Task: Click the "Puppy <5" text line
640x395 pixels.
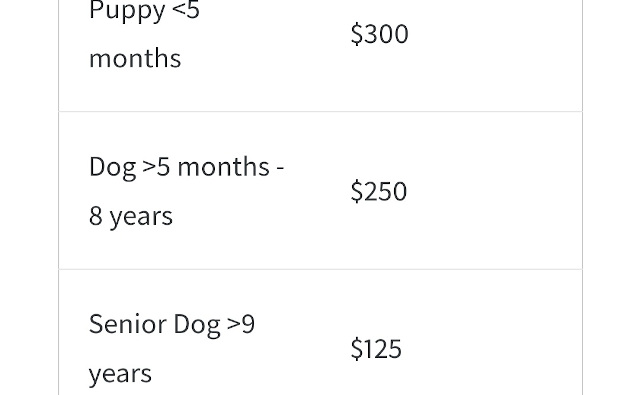Action: [144, 11]
